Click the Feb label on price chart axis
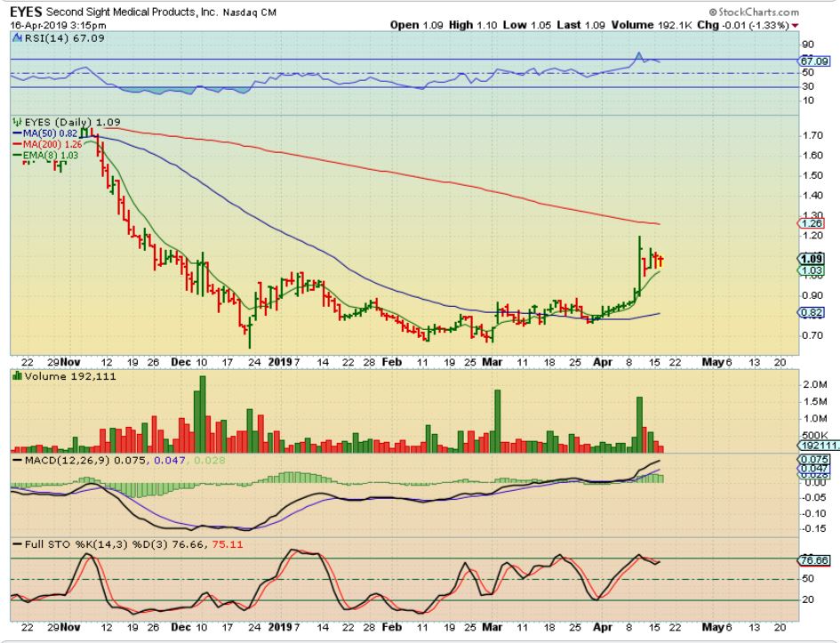Viewport: 840px width, 643px height. click(x=392, y=362)
